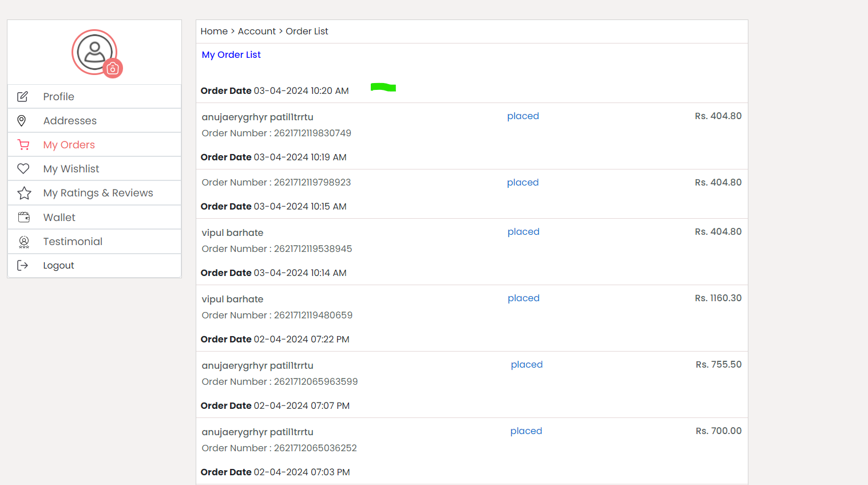The height and width of the screenshot is (485, 868).
Task: Click the My Order List heading link
Action: (x=231, y=55)
